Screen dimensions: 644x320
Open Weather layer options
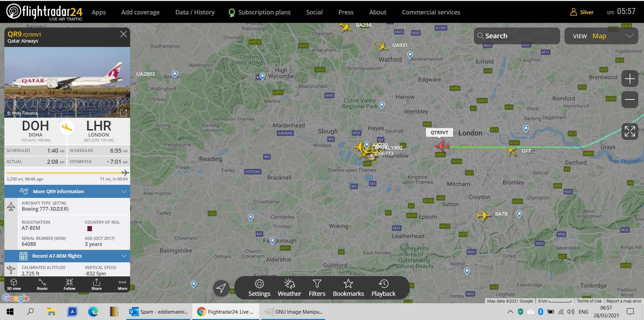[x=289, y=288]
